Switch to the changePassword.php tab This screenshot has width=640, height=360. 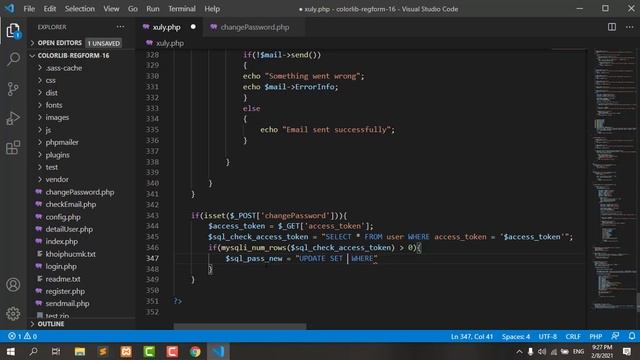point(254,27)
